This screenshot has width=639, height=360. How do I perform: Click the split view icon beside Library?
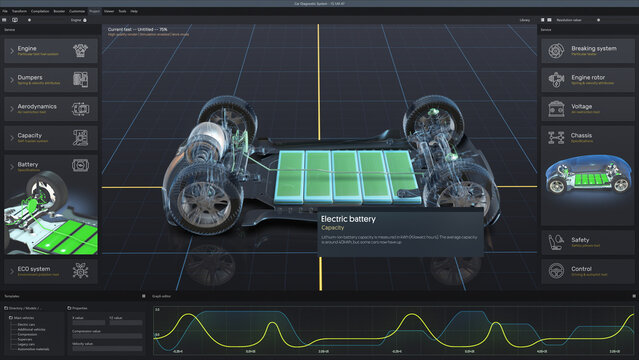pos(549,20)
